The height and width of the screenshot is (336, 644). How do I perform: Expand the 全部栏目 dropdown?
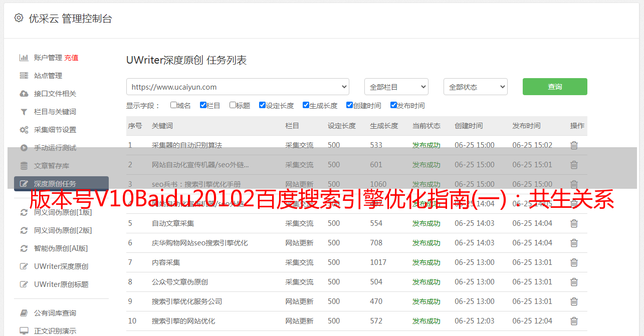[x=396, y=87]
